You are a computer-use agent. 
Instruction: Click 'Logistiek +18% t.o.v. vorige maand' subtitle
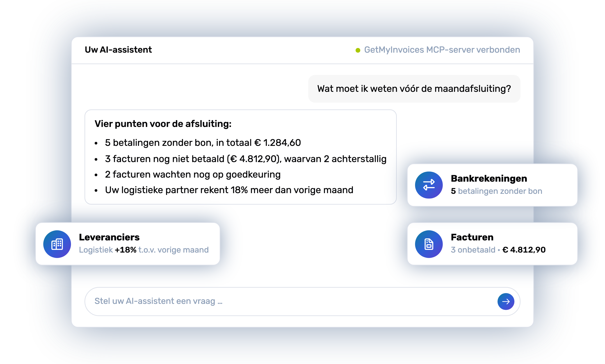click(x=144, y=250)
